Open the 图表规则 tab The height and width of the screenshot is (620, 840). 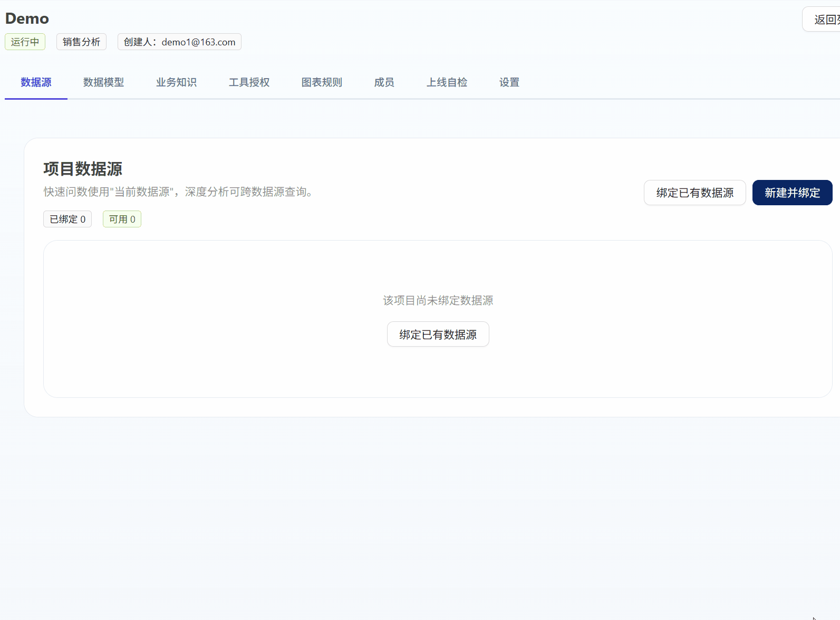[x=322, y=82]
